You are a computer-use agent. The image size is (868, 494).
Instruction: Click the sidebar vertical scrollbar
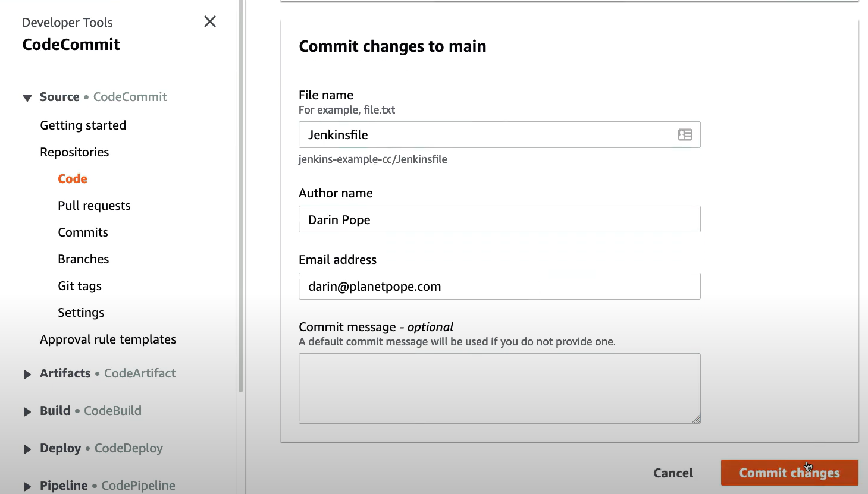(x=241, y=196)
